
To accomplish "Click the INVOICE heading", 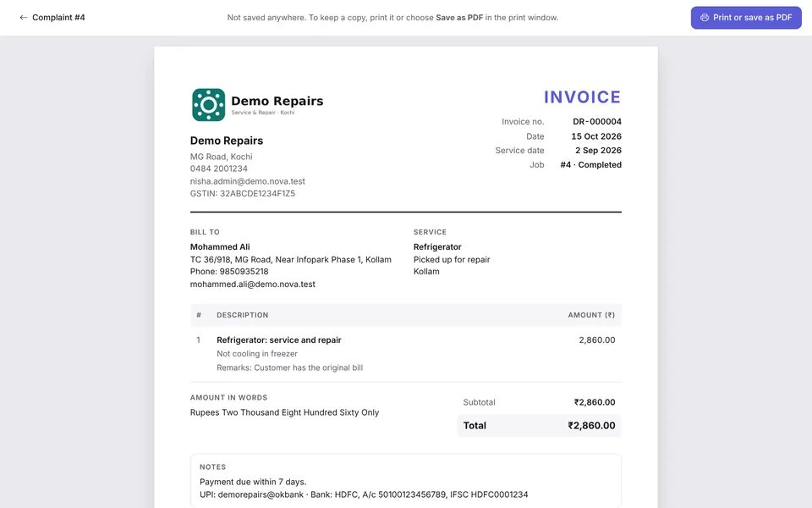I will pyautogui.click(x=582, y=97).
